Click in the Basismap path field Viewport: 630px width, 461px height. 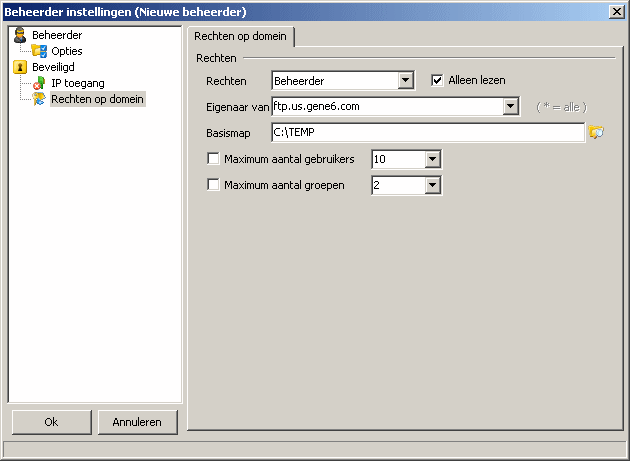[x=428, y=132]
